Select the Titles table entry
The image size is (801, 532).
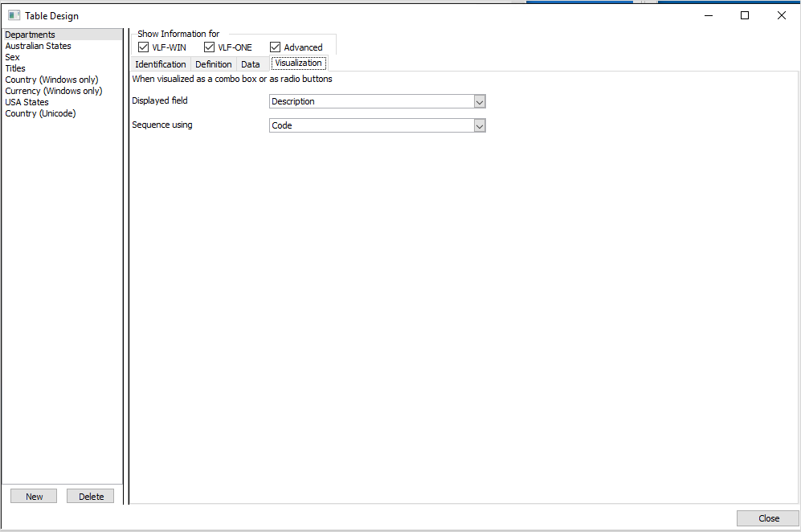tap(63, 68)
